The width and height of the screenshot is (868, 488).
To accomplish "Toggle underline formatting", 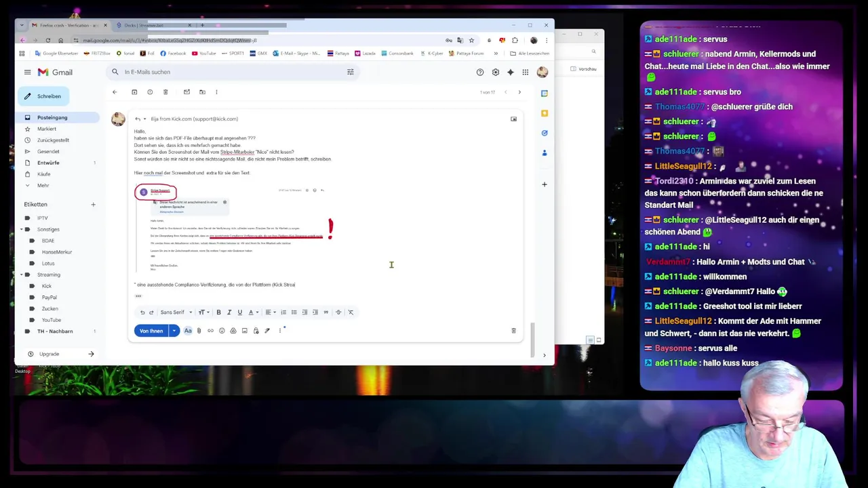I will click(239, 312).
